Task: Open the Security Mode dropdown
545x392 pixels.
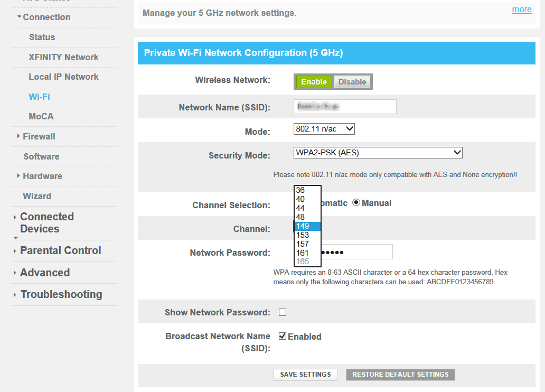Action: point(378,152)
